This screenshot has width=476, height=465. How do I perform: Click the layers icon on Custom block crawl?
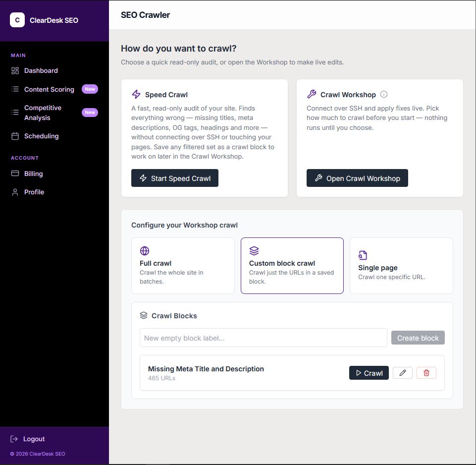[254, 251]
